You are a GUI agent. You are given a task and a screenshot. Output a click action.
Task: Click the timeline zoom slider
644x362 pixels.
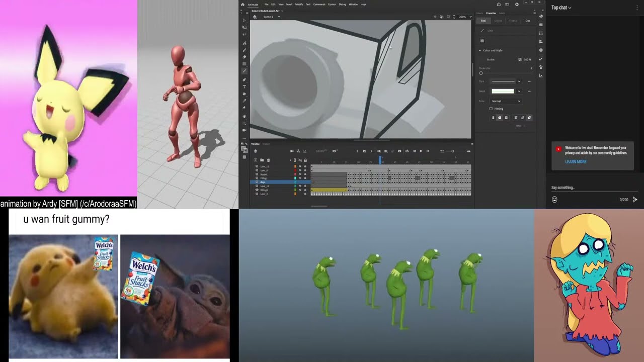coord(453,151)
